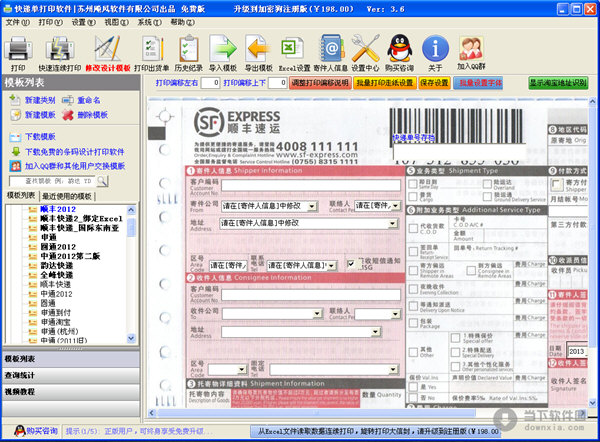Screen dimensions: 600x442
Task: Open 设置 menu
Action: click(83, 23)
